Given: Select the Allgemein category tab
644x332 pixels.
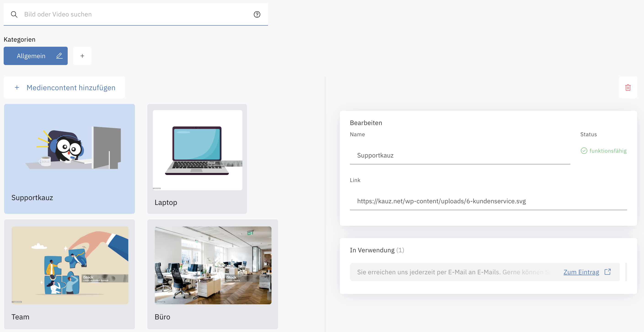Looking at the screenshot, I should (35, 56).
